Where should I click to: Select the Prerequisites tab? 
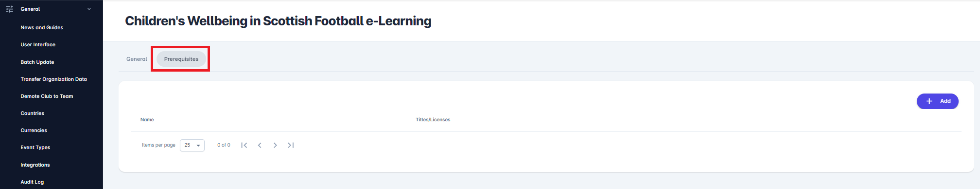click(181, 59)
